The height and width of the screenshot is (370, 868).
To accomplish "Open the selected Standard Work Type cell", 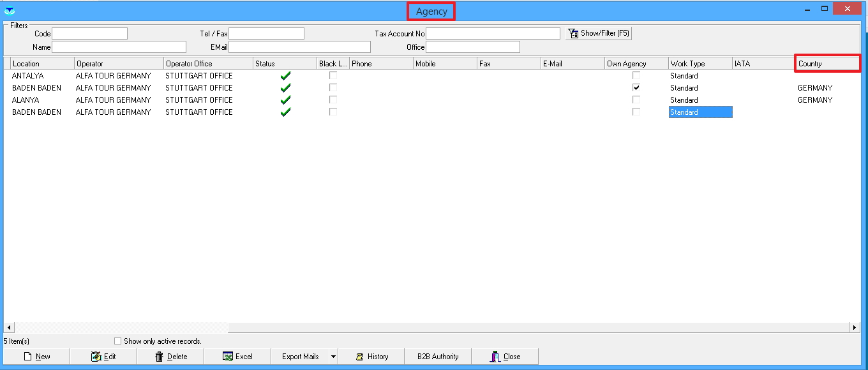I will pyautogui.click(x=700, y=112).
